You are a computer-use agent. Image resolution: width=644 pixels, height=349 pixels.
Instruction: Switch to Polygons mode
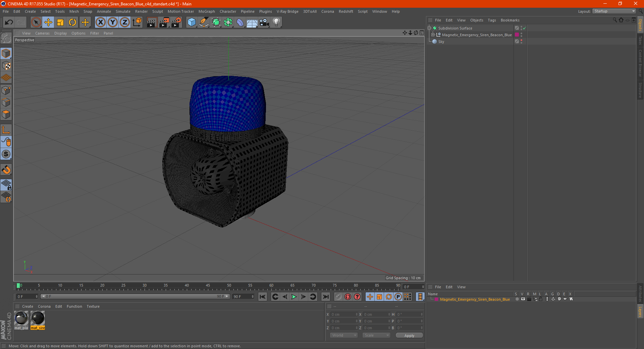6,114
